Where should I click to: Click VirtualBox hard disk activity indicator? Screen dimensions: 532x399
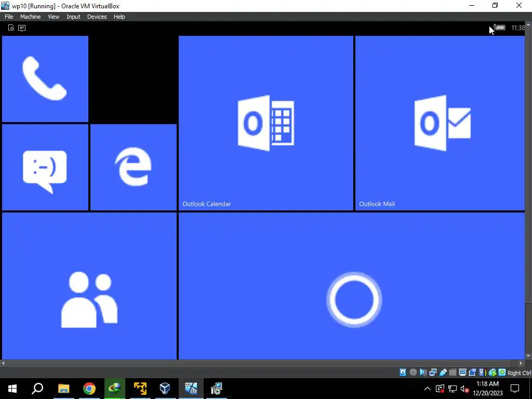click(403, 373)
